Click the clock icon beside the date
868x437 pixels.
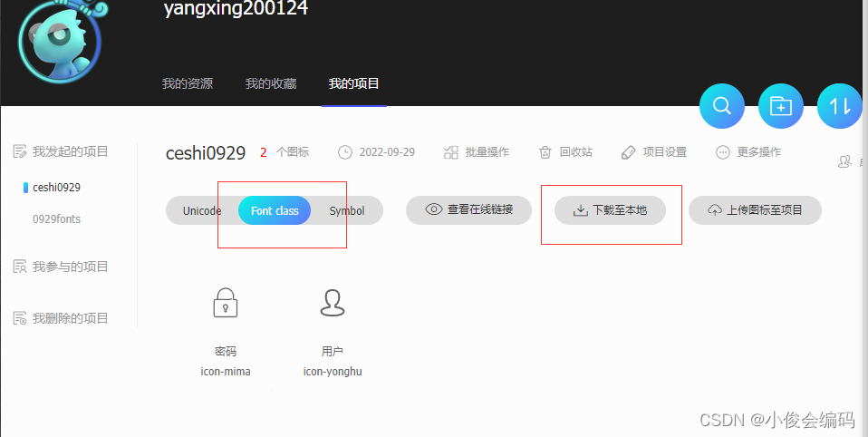345,152
